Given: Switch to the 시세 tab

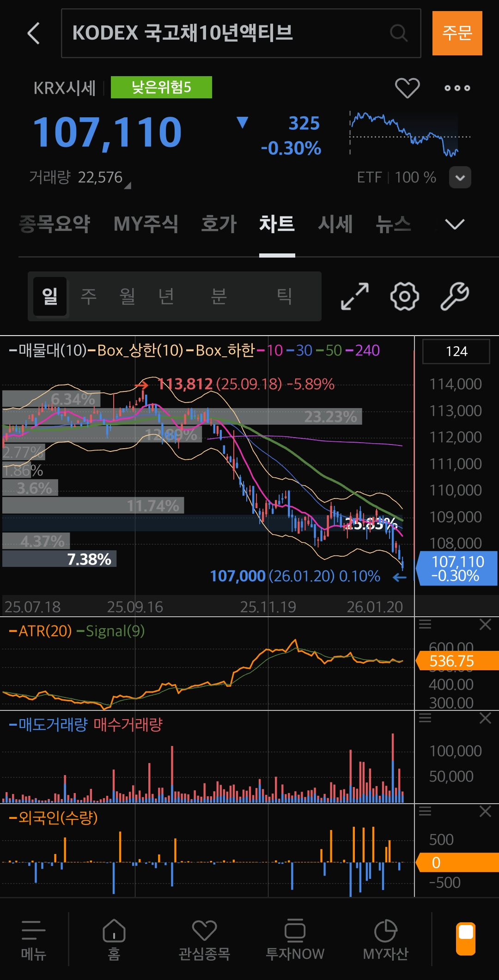Looking at the screenshot, I should [335, 224].
